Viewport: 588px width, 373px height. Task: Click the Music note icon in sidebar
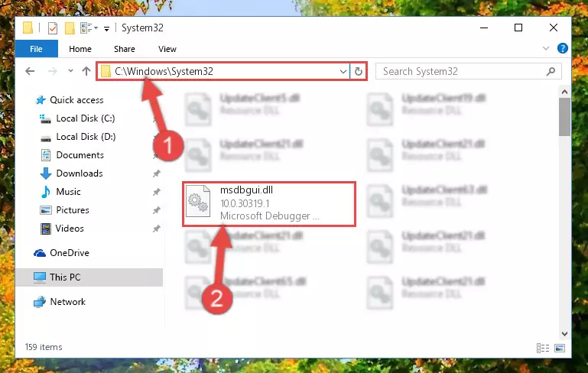tap(45, 192)
